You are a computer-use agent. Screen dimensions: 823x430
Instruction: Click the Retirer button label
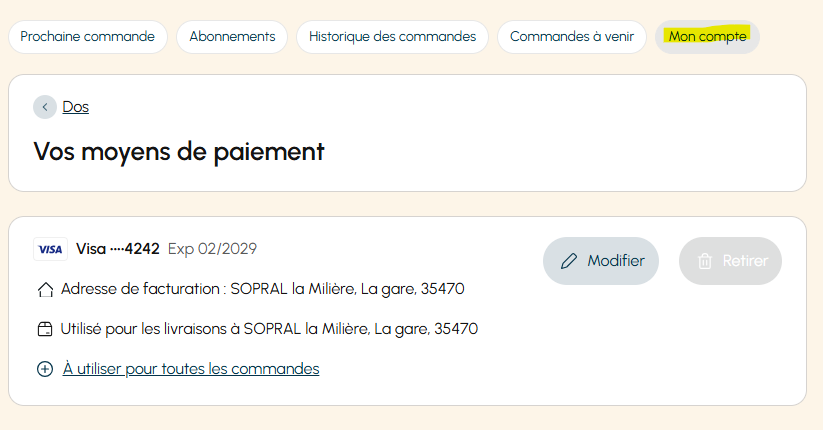(745, 261)
